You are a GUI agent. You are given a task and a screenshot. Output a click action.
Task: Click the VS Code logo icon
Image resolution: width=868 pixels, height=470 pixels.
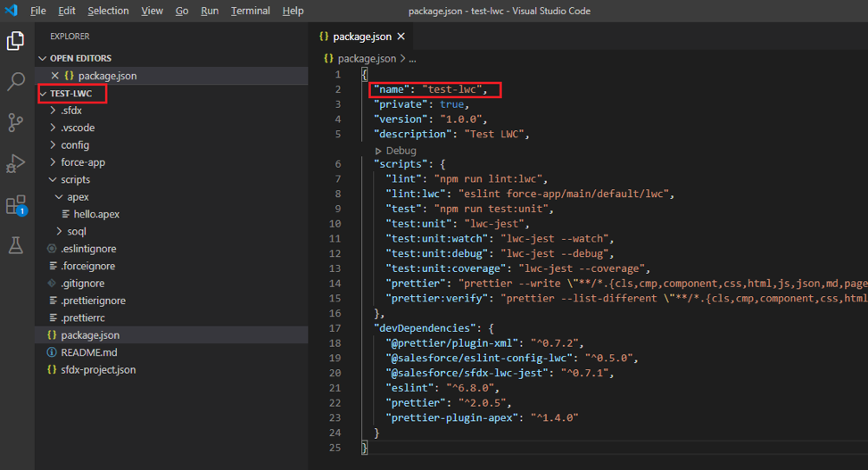pyautogui.click(x=11, y=11)
